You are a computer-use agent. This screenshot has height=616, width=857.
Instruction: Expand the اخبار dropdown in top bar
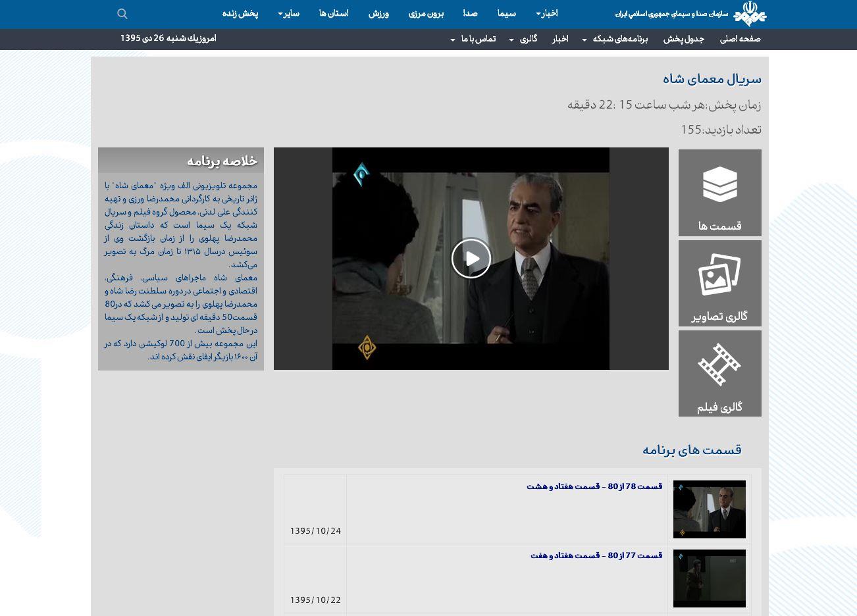547,14
